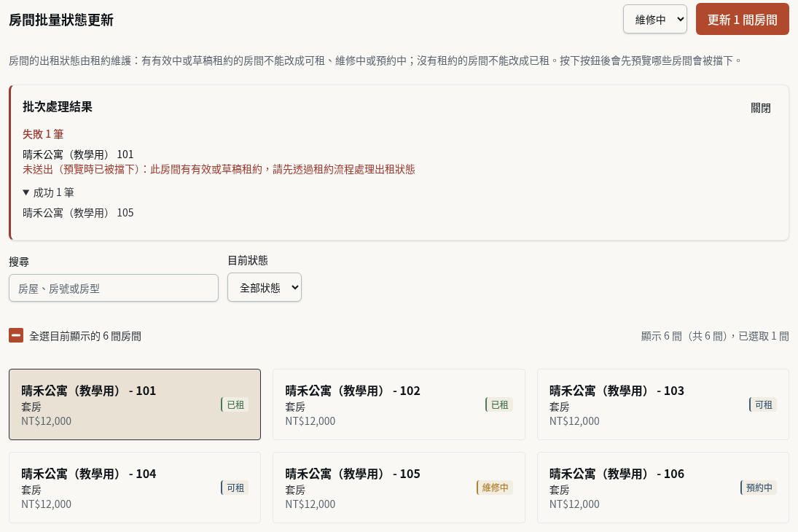This screenshot has width=798, height=532.
Task: Select room card 晴禾公寓 - 104
Action: pos(135,488)
